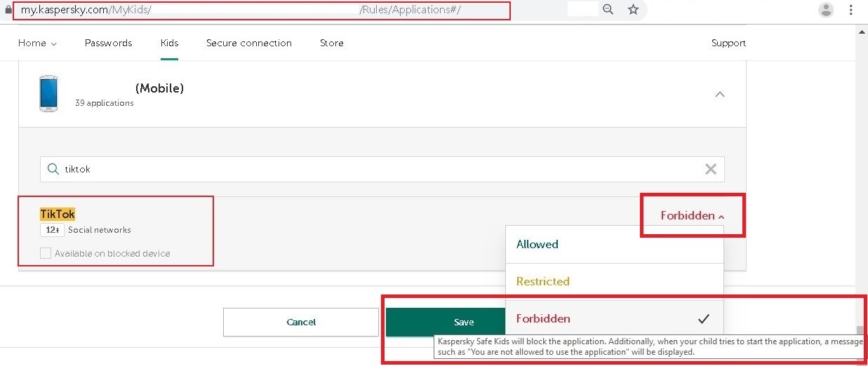868x366 pixels.
Task: Expand the Home menu chevron
Action: (x=54, y=44)
